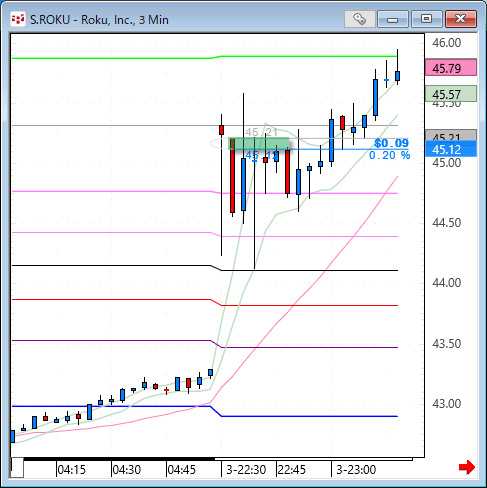Viewport: 487px width, 488px height.
Task: Click the green 45.57 price label
Action: pos(451,94)
